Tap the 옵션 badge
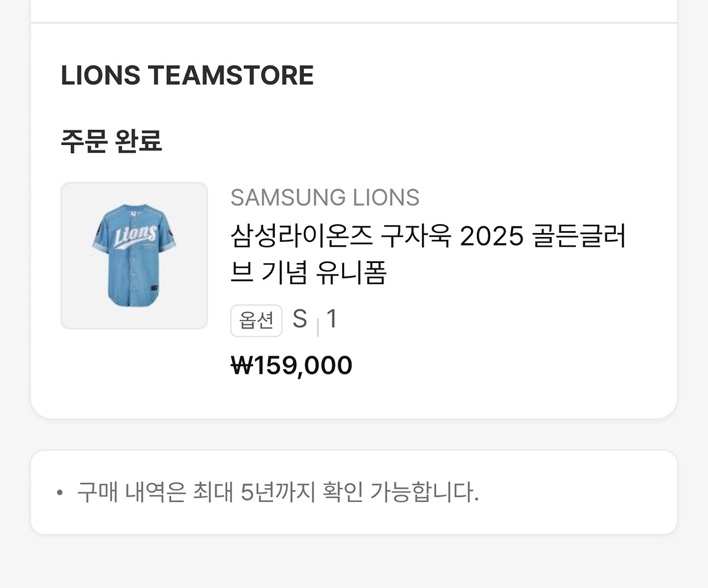The image size is (708, 588). tap(256, 320)
